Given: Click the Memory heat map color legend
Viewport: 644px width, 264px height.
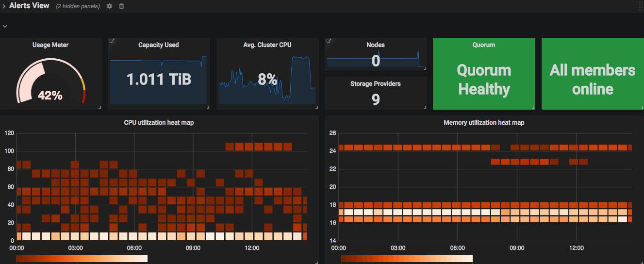Looking at the screenshot, I should pos(407,259).
